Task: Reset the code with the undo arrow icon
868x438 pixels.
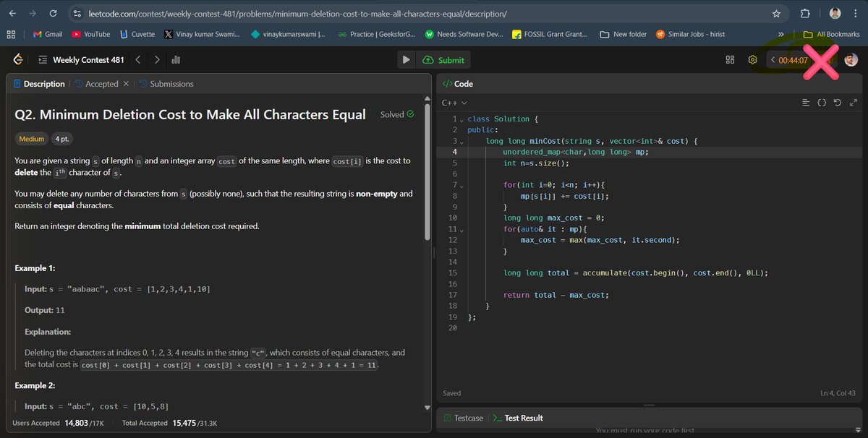Action: [x=837, y=102]
